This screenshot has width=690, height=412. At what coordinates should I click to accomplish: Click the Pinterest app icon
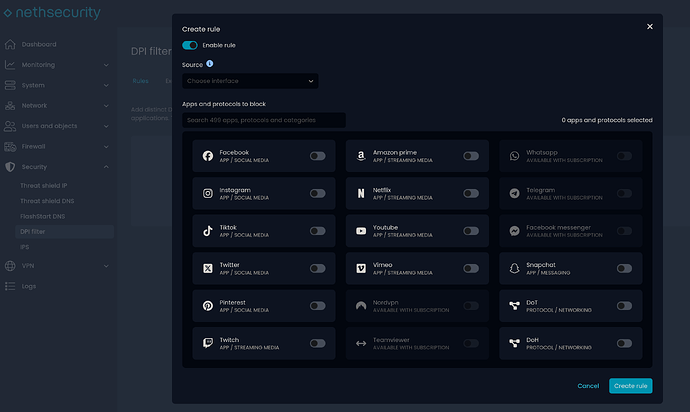click(208, 305)
